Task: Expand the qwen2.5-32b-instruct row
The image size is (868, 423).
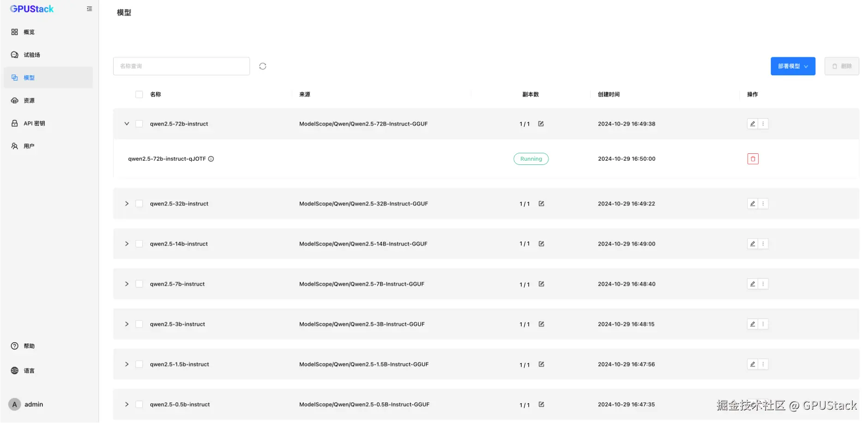Action: click(x=127, y=204)
